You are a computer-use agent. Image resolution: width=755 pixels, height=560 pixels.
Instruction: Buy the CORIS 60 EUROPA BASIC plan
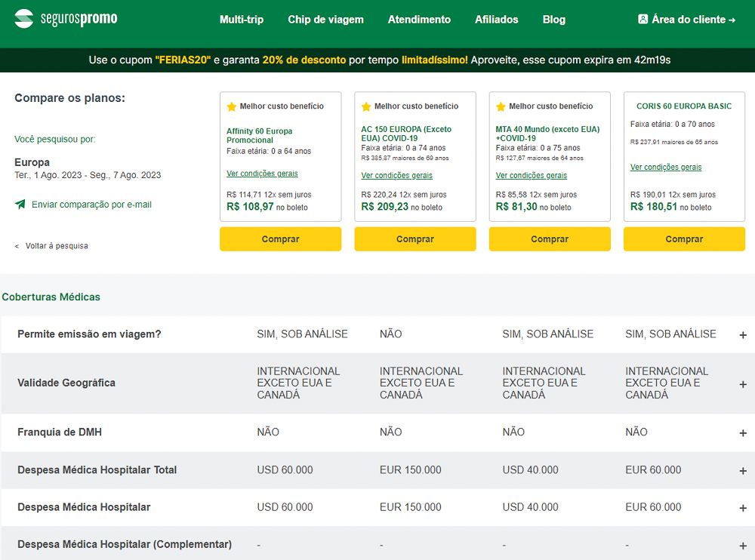point(684,238)
